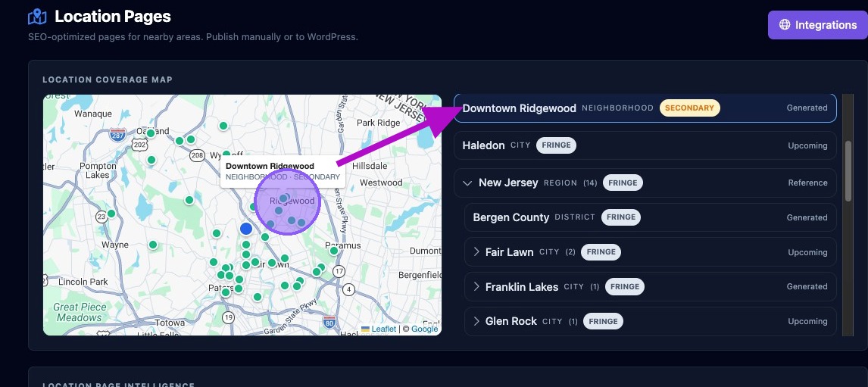Viewport: 868px width, 387px height.
Task: Open the Leaflet attribution link
Action: coord(383,329)
